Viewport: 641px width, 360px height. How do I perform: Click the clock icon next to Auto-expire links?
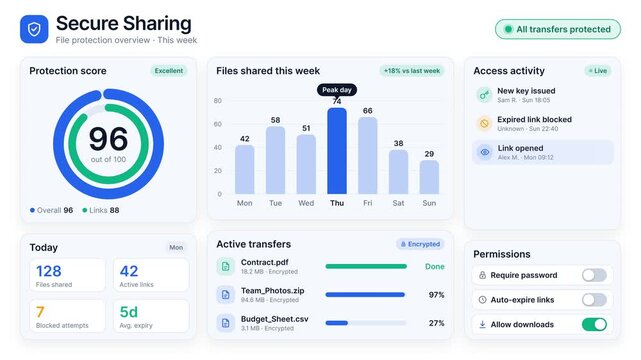pos(482,300)
